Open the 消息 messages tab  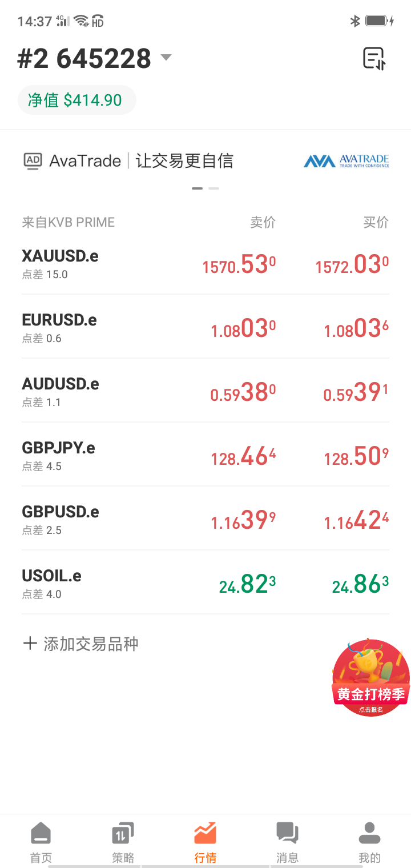point(287,842)
